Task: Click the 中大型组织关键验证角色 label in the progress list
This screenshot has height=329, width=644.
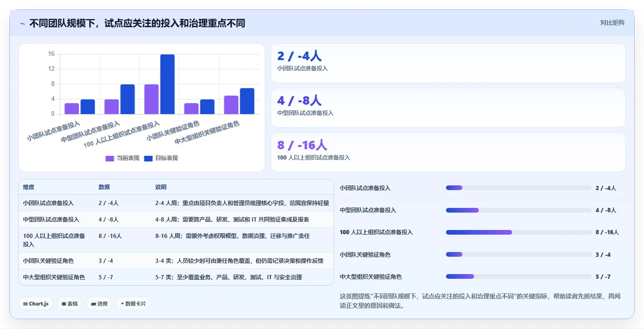Action: 371,276
